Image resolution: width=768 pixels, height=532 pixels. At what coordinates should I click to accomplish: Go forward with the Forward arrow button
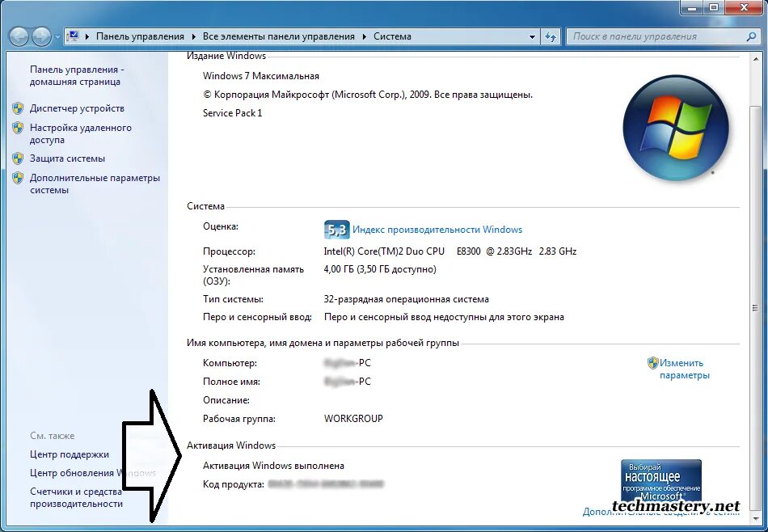coord(41,36)
